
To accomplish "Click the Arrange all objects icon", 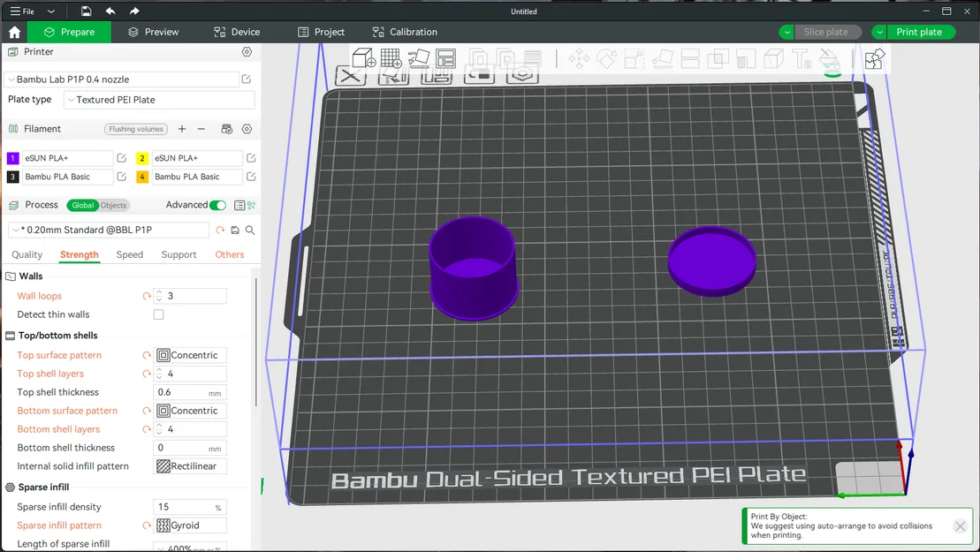I will click(445, 58).
